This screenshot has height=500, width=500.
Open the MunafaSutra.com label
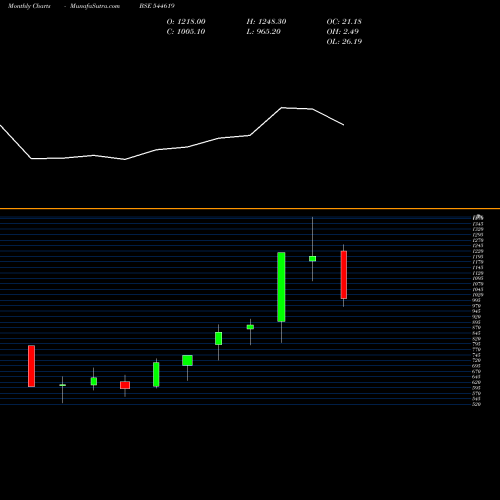coord(95,6)
